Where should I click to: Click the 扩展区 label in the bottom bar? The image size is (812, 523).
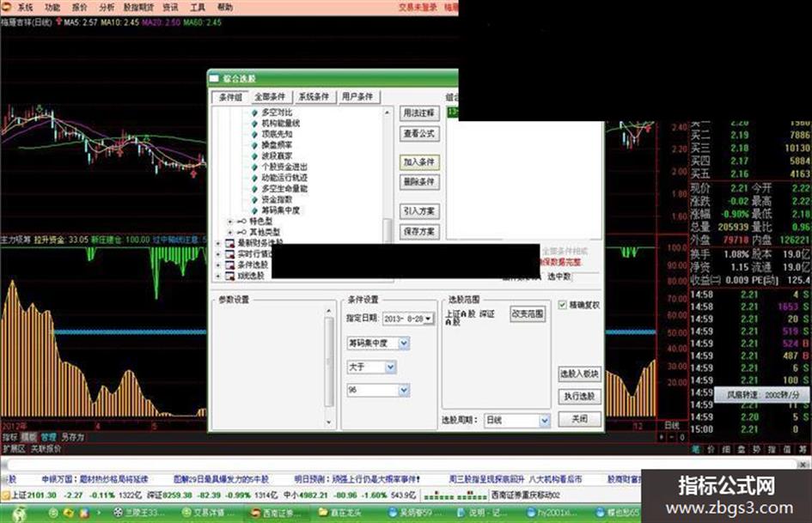(x=14, y=448)
